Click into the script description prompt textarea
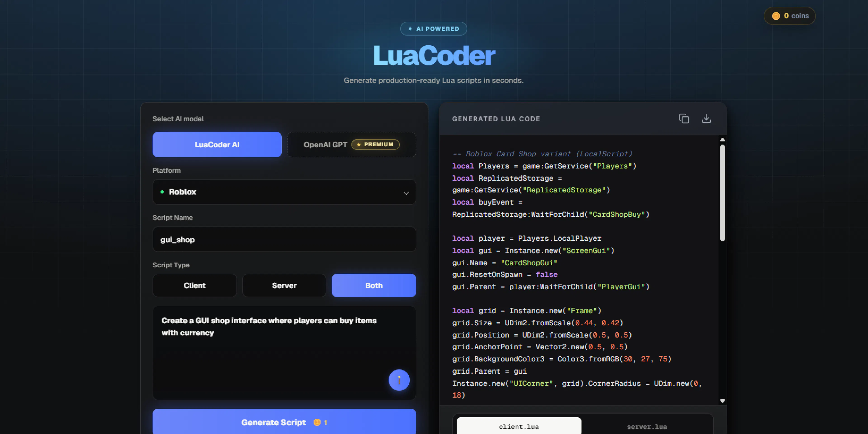 [x=284, y=353]
